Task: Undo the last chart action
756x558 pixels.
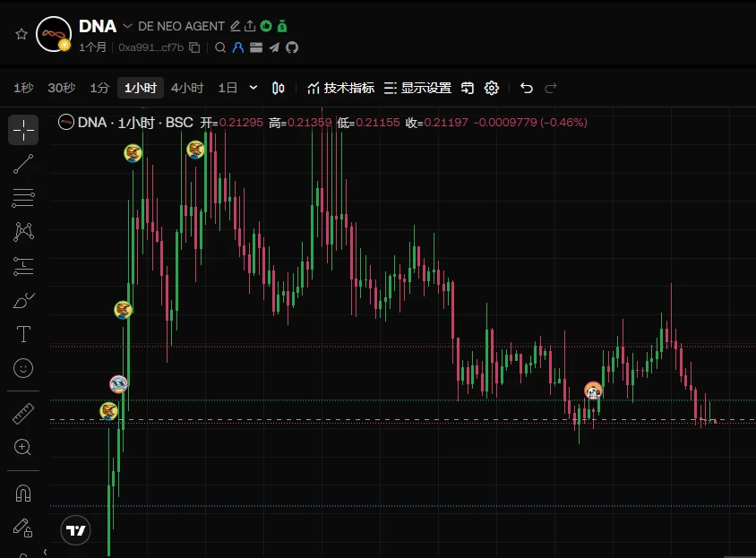Action: point(527,88)
